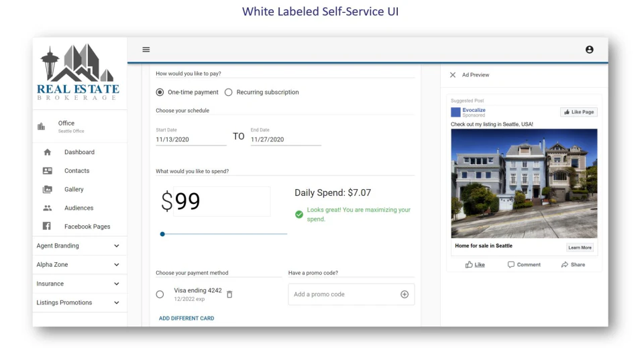Click the spend amount slider handle

162,234
